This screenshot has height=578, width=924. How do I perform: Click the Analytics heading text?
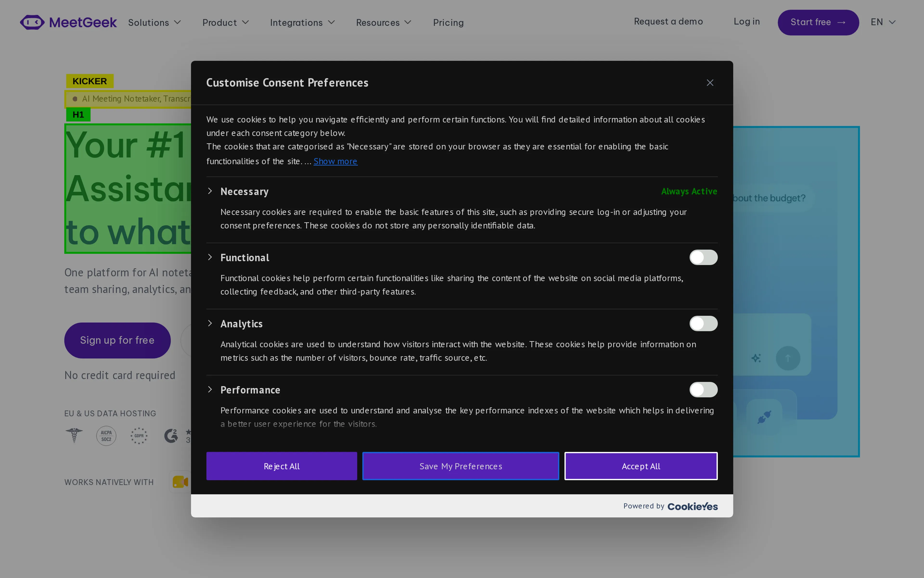point(241,323)
